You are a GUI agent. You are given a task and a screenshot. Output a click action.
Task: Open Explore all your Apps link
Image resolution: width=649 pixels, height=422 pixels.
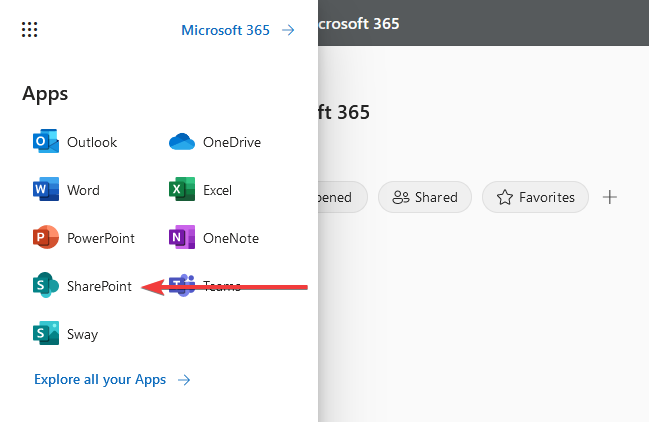(100, 380)
